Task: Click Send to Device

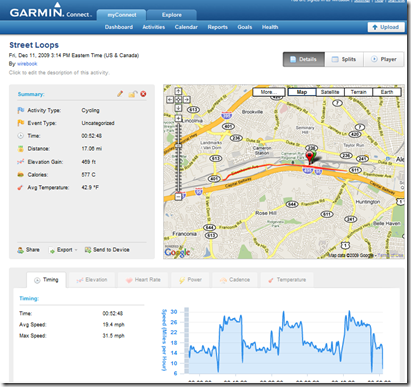Action: (107, 250)
